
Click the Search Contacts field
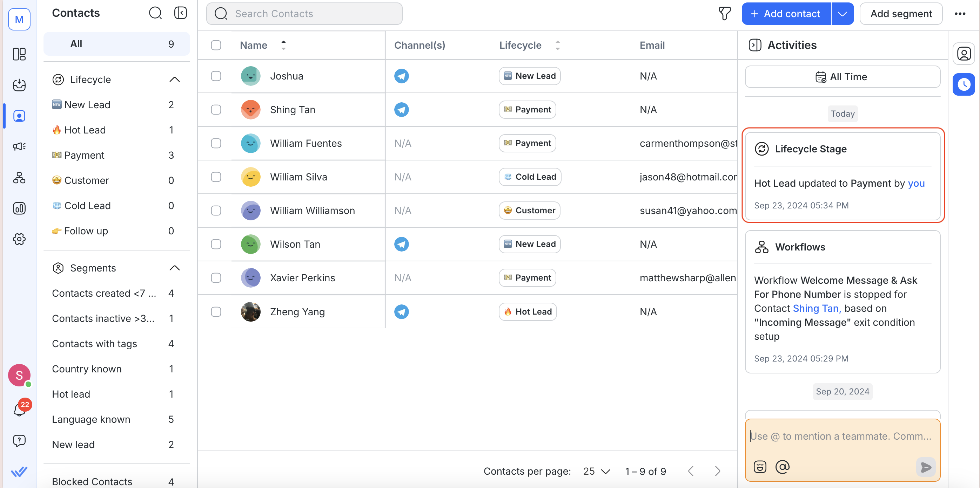point(304,14)
